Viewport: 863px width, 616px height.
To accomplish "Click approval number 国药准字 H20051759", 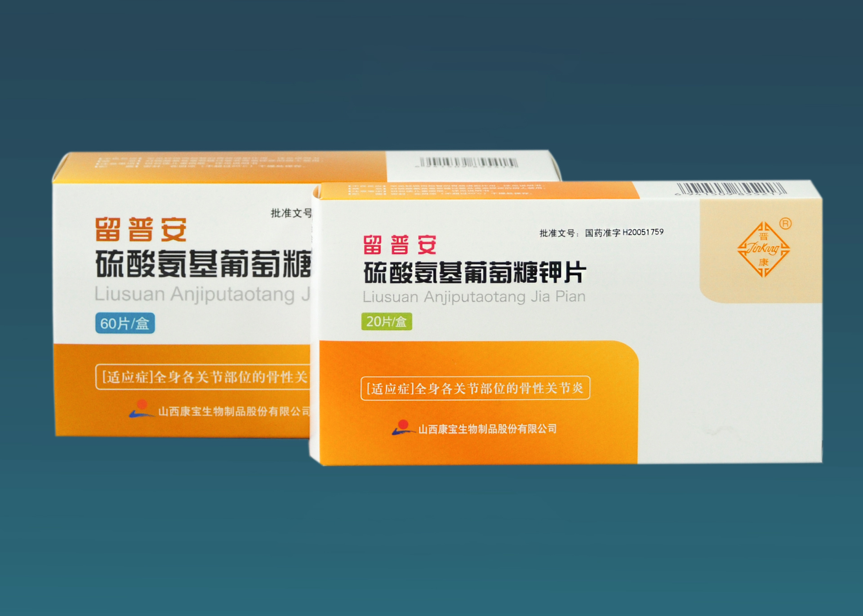I will [x=624, y=232].
